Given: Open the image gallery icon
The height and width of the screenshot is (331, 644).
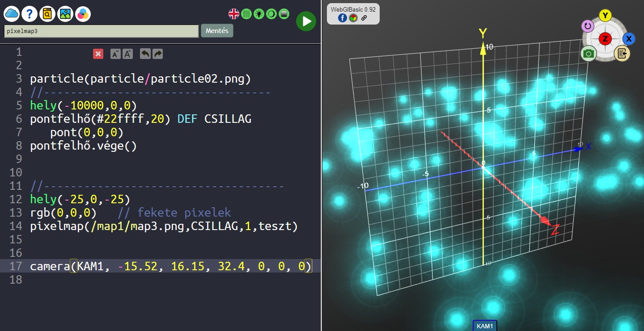Looking at the screenshot, I should [65, 14].
